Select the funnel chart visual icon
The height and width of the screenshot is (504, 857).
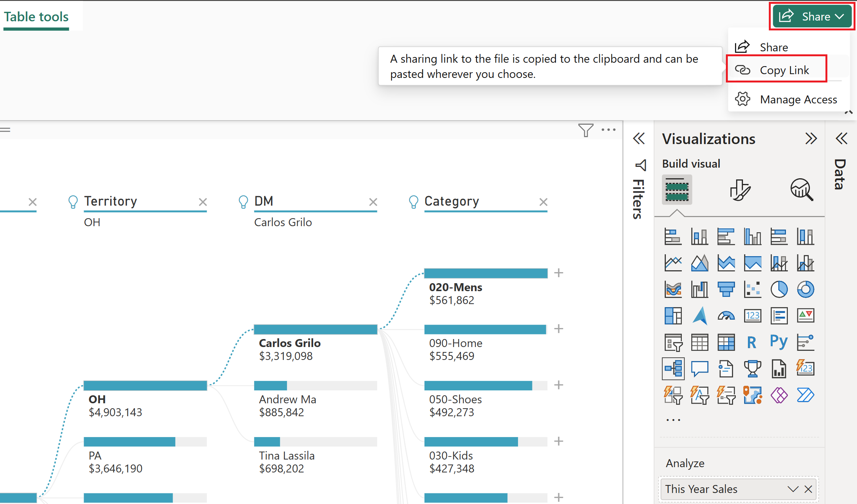[x=726, y=289]
